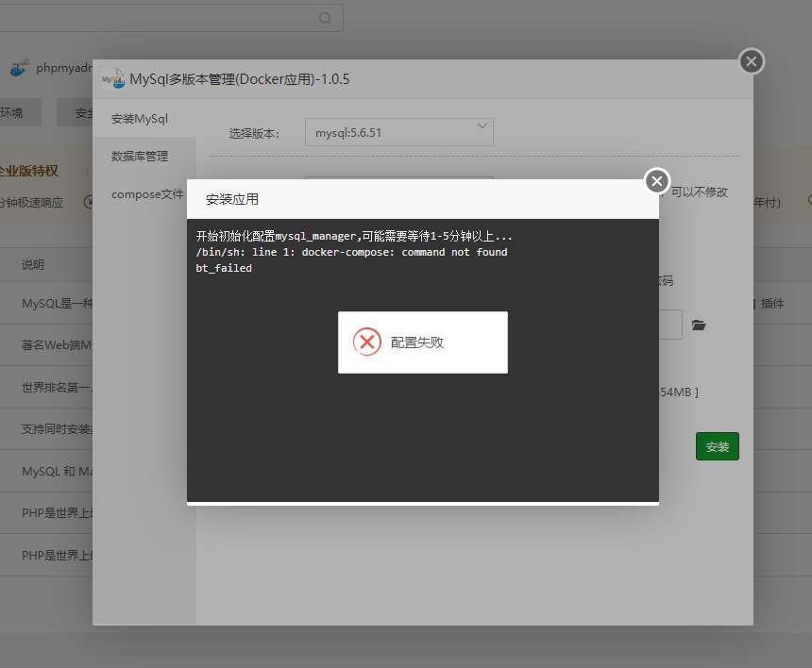
Task: Click the 开始初始化配置mysql_manager log line
Action: tap(354, 236)
